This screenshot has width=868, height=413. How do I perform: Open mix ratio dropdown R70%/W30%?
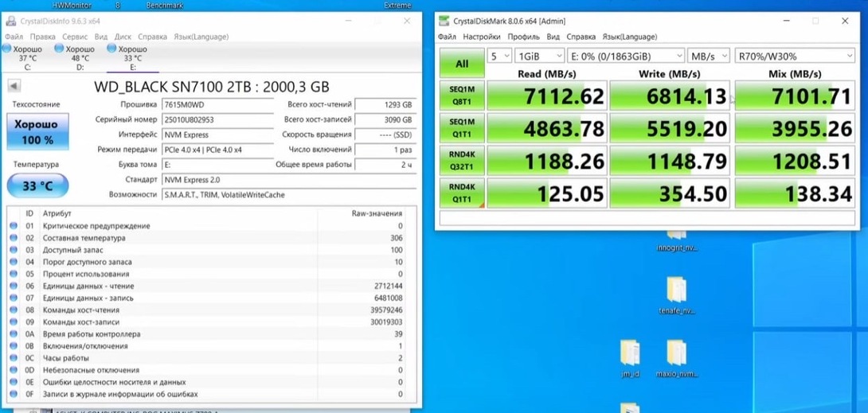click(x=795, y=56)
